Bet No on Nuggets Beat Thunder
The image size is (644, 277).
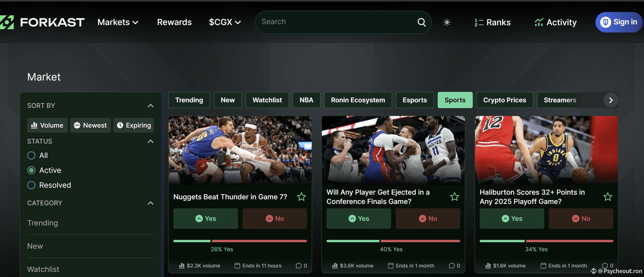pyautogui.click(x=275, y=219)
